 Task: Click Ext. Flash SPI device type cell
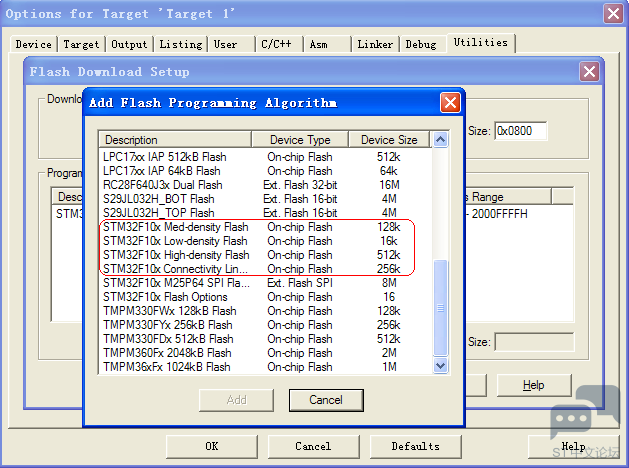[300, 283]
